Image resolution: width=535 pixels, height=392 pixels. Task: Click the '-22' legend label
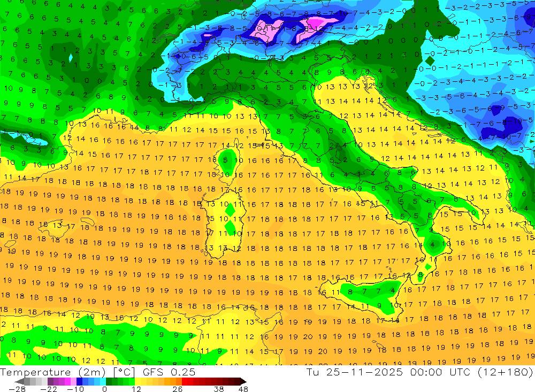point(49,389)
